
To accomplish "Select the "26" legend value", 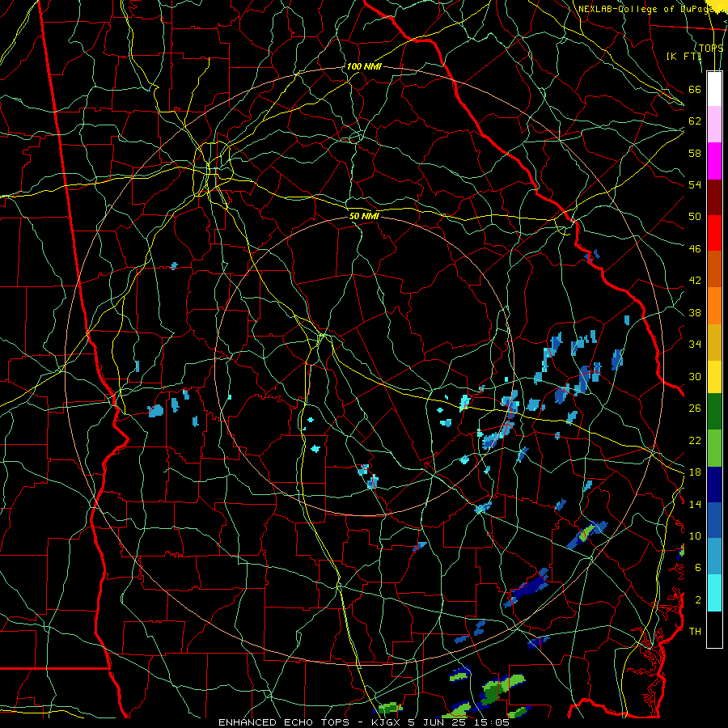I will click(x=695, y=408).
